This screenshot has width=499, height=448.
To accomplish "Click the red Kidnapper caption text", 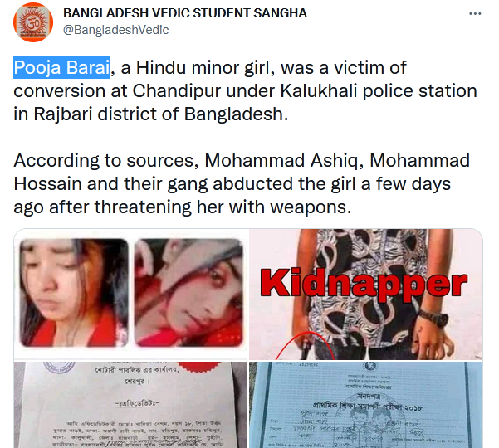I will coord(364,284).
